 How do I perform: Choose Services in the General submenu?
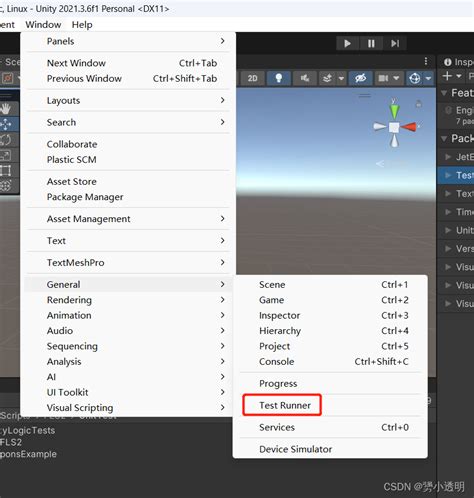[x=330, y=427]
